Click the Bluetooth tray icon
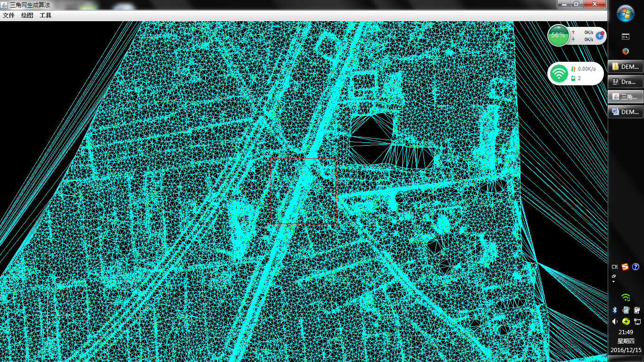 pos(615,310)
